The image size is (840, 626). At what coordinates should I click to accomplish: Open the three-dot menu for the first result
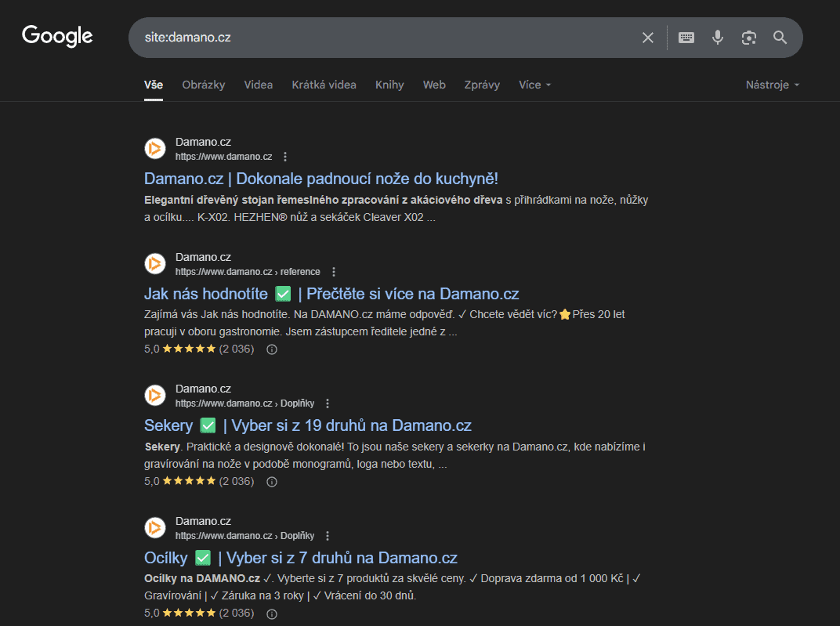pos(285,157)
